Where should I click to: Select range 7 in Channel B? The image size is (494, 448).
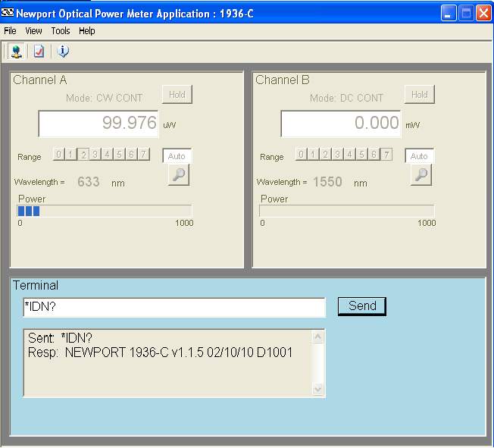[386, 155]
